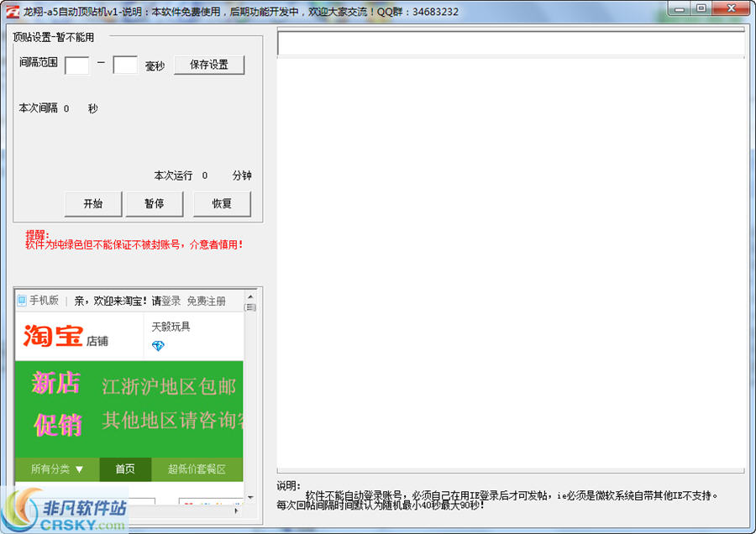Click the 保存设置 button
The height and width of the screenshot is (534, 756).
tap(209, 65)
